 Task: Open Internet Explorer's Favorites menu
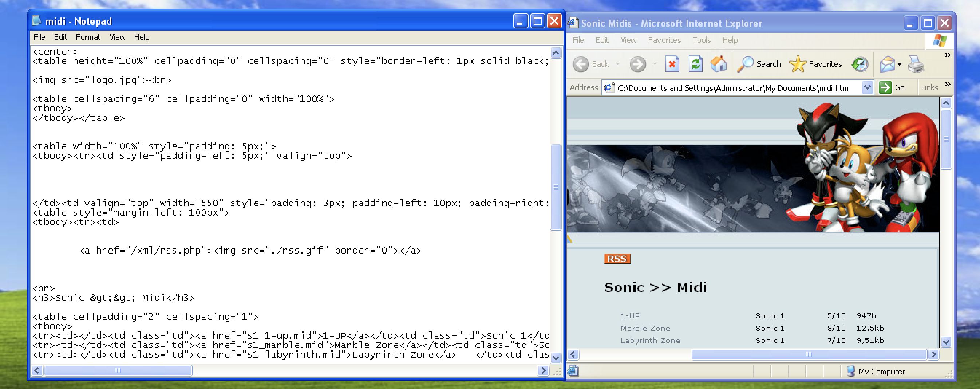click(x=664, y=40)
